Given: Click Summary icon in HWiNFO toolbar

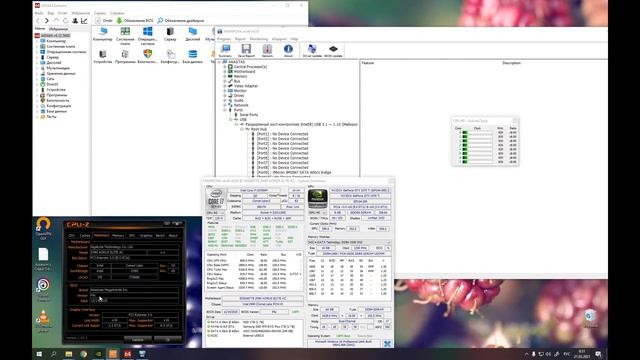Looking at the screenshot, I should (225, 51).
